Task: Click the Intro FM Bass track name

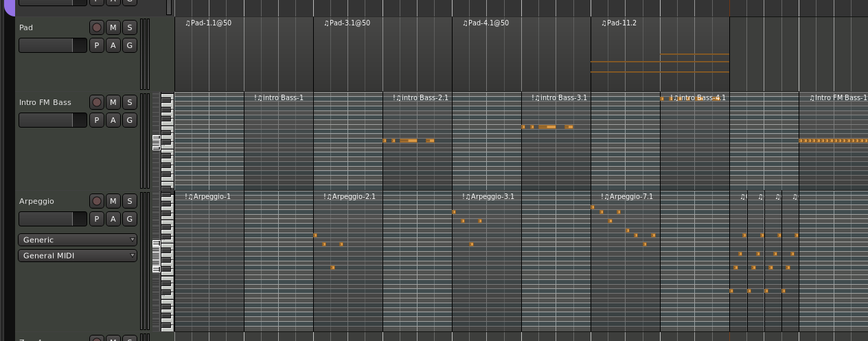Action: point(45,102)
